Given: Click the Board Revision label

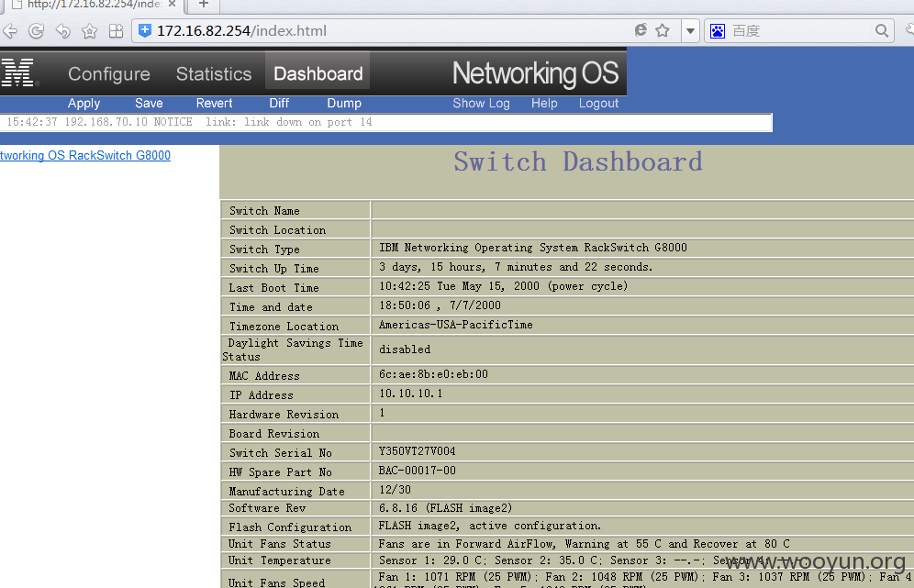Looking at the screenshot, I should pos(274,434).
